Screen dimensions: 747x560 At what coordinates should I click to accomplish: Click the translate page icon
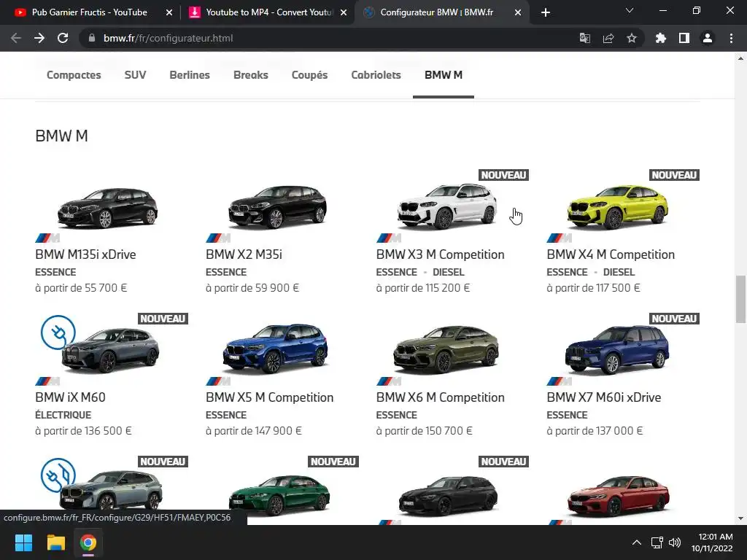point(584,38)
